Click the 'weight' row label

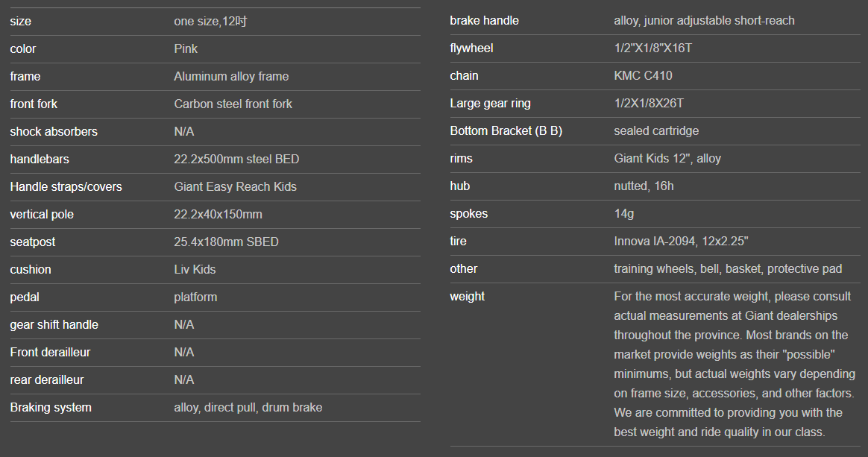(x=467, y=297)
